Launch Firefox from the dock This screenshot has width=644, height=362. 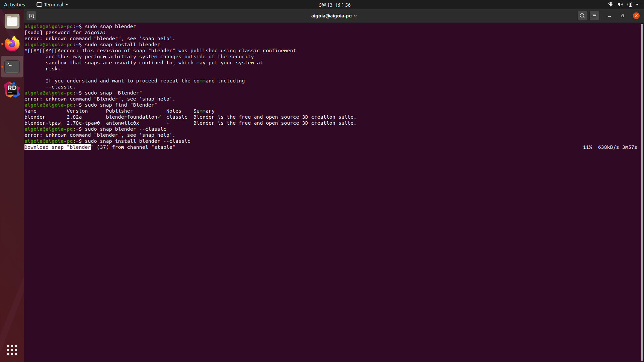[12, 44]
